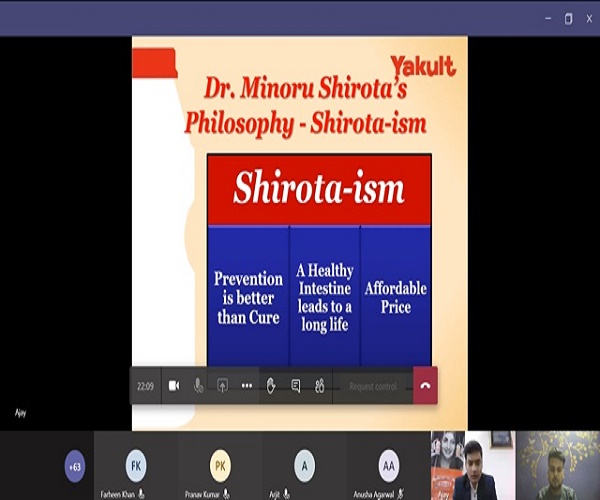Viewport: 600px width, 500px height.
Task: Click the mic icon beside Pranav Kumar
Action: 226,494
